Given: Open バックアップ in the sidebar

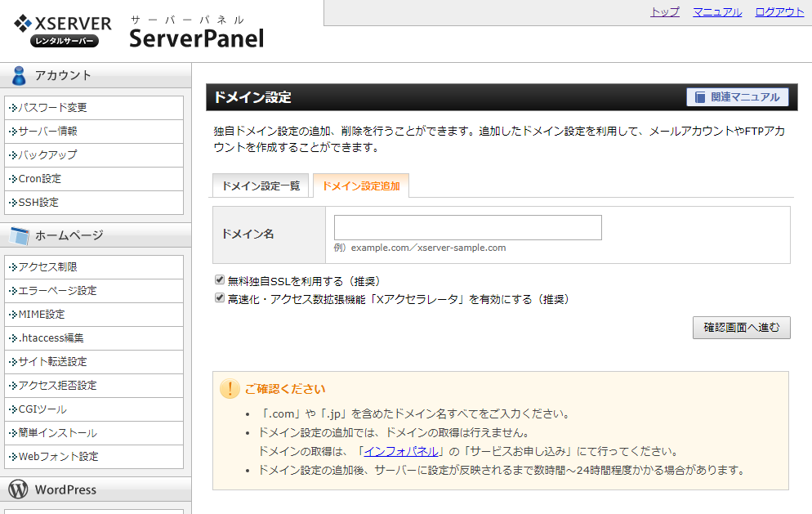Looking at the screenshot, I should 94,155.
